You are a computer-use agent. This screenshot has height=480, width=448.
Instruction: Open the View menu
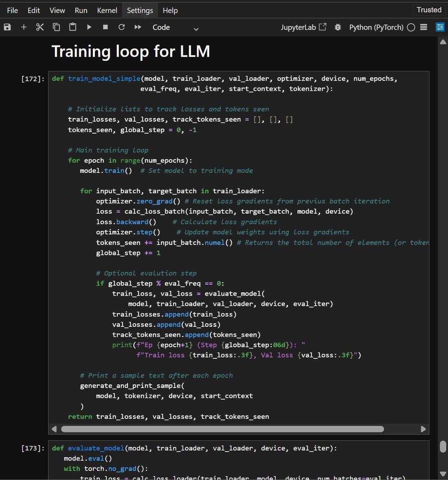coord(57,10)
